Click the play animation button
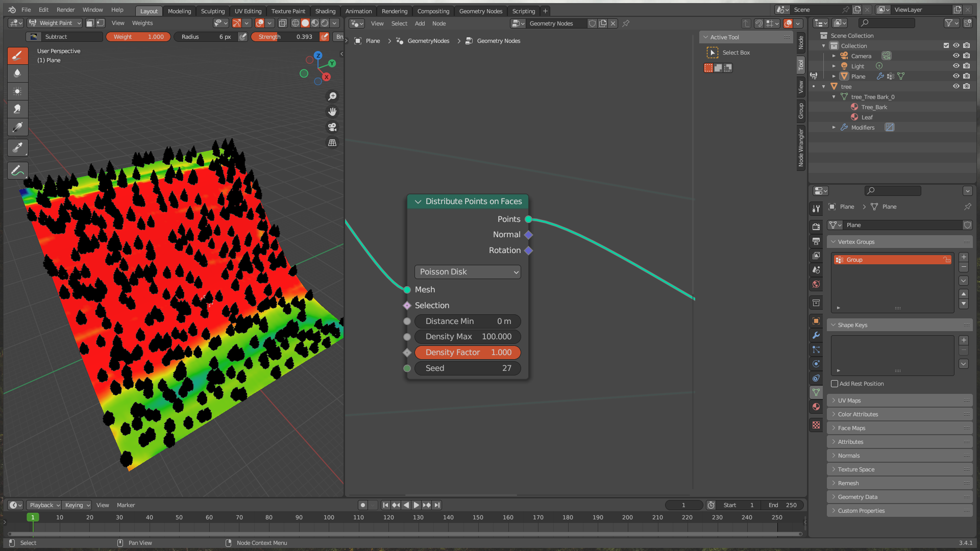Image resolution: width=980 pixels, height=551 pixels. (x=416, y=505)
